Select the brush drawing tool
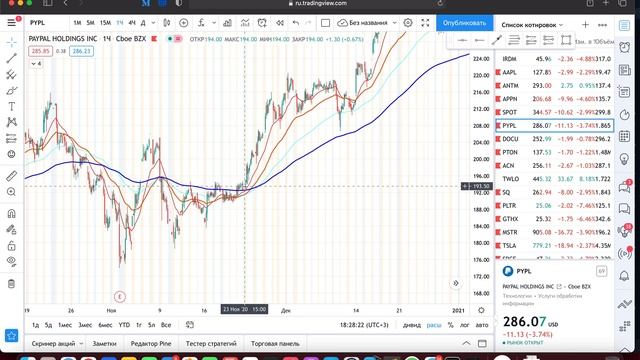 click(11, 91)
